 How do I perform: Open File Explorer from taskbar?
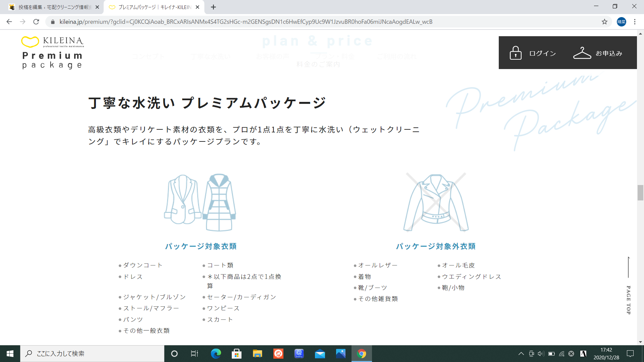click(257, 354)
